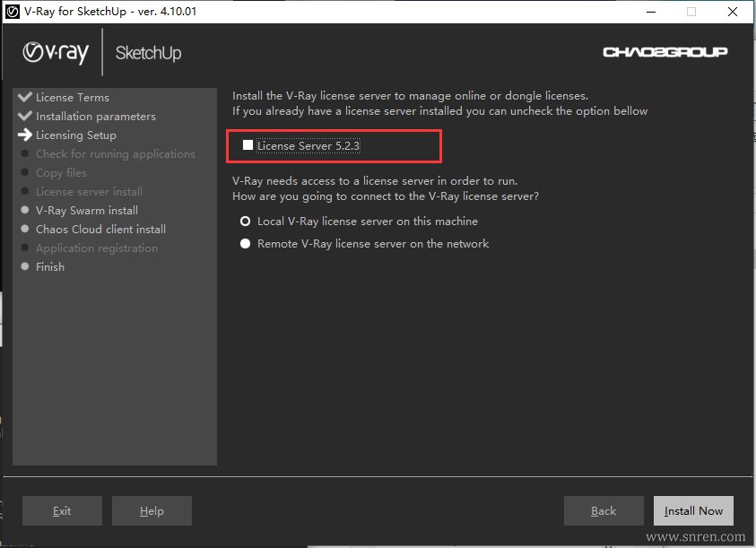Choose Remote V-Ray license server on the network
756x548 pixels.
[246, 244]
